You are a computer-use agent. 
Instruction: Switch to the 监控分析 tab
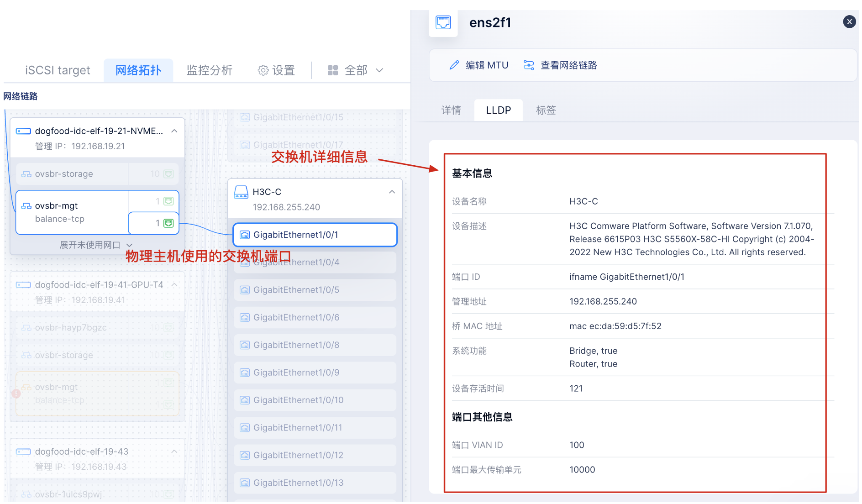(x=209, y=70)
